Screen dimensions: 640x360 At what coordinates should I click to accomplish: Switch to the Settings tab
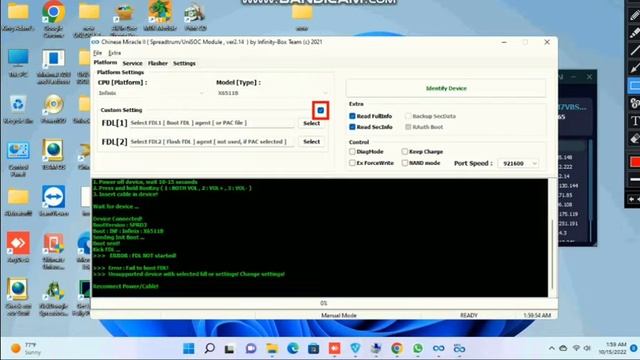coord(184,63)
